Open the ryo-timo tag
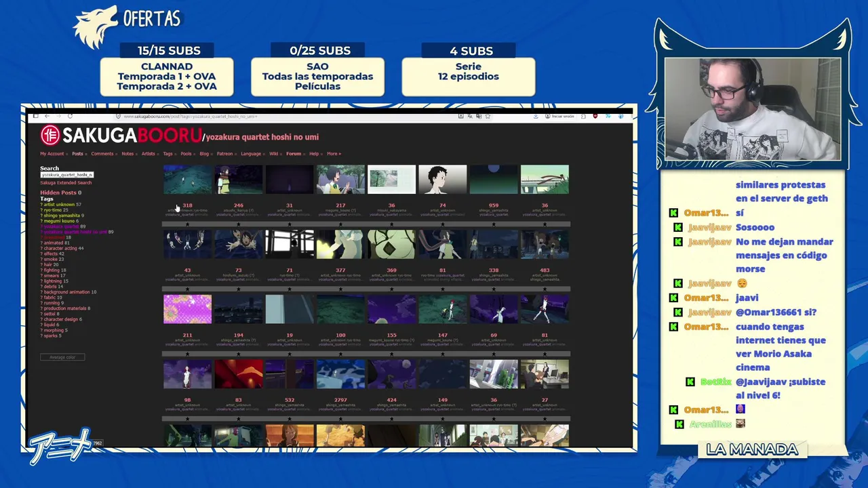Screen dimensions: 868x488 (x=53, y=210)
